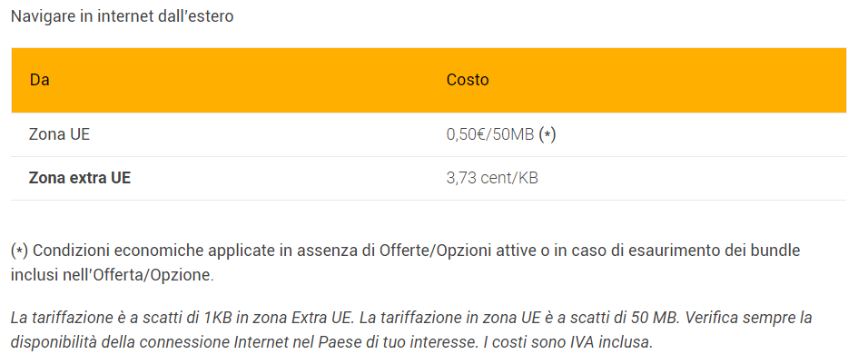Click 'connessione Internet nel Paese' italic text
The image size is (868, 364).
(254, 342)
